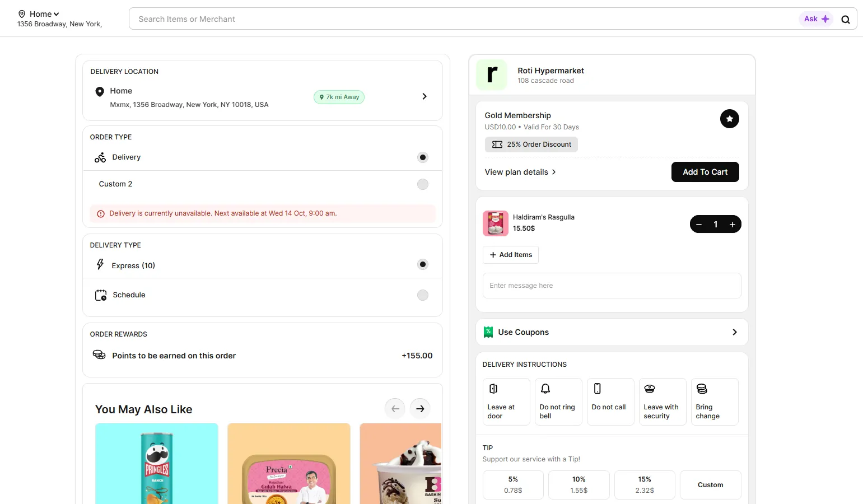Click the Roti Hypermarket logo
Screen dimensions: 863x504
492,74
